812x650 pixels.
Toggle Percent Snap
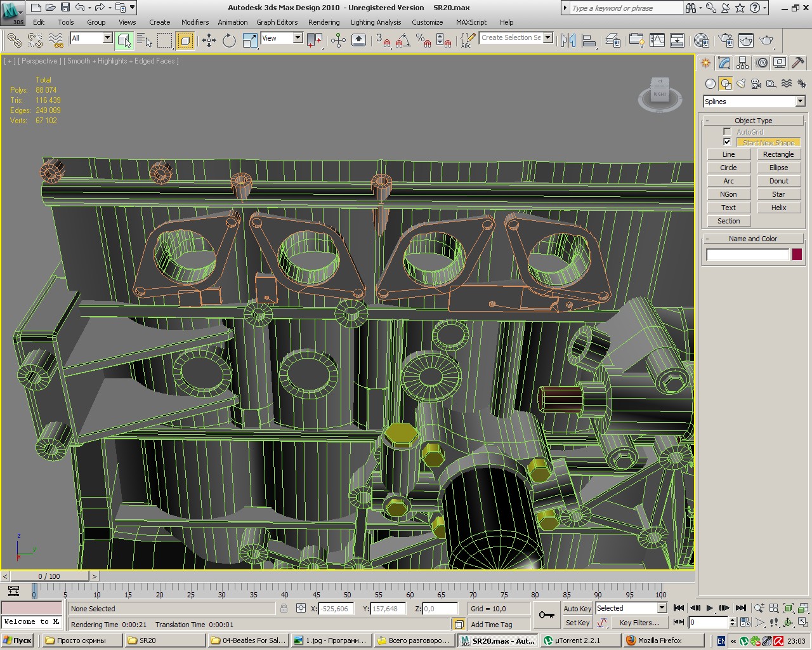[x=424, y=41]
